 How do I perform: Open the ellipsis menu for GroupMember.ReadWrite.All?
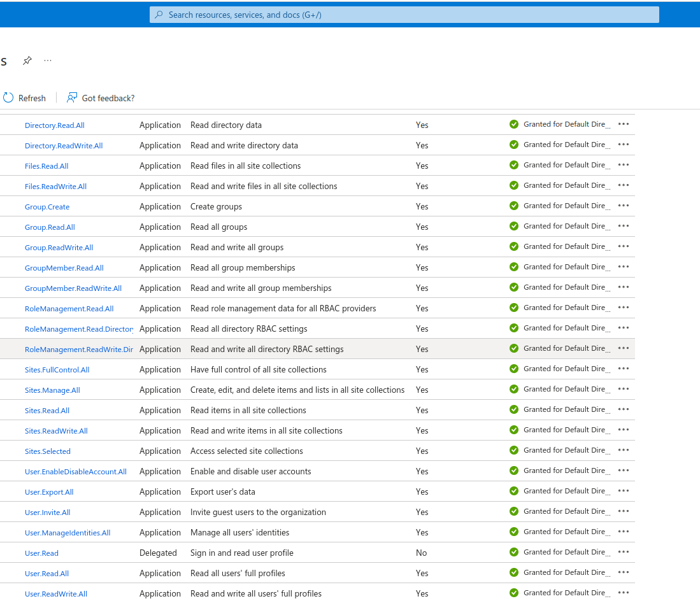pyautogui.click(x=624, y=287)
